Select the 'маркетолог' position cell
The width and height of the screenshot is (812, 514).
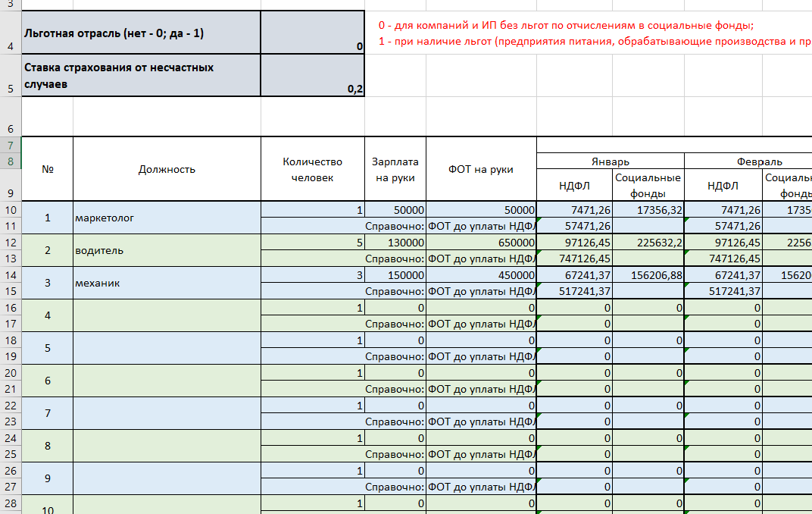click(x=167, y=218)
